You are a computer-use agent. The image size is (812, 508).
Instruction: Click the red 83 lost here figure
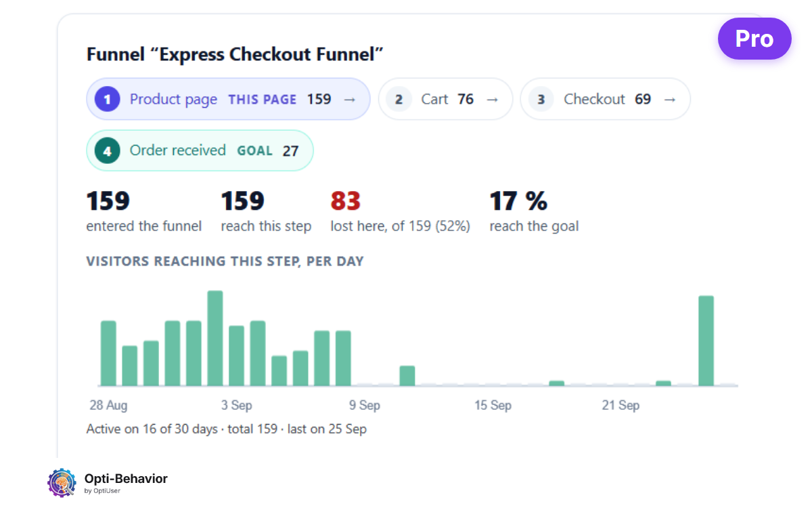point(346,201)
